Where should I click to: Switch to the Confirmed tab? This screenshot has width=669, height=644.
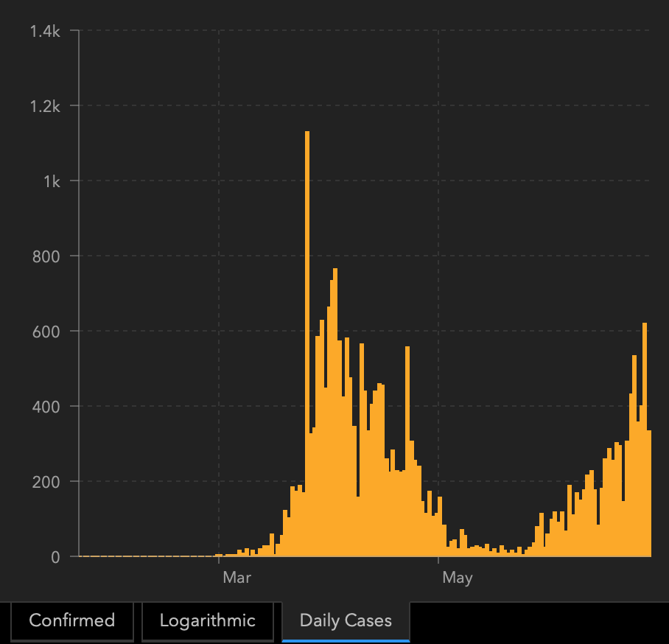coord(72,621)
